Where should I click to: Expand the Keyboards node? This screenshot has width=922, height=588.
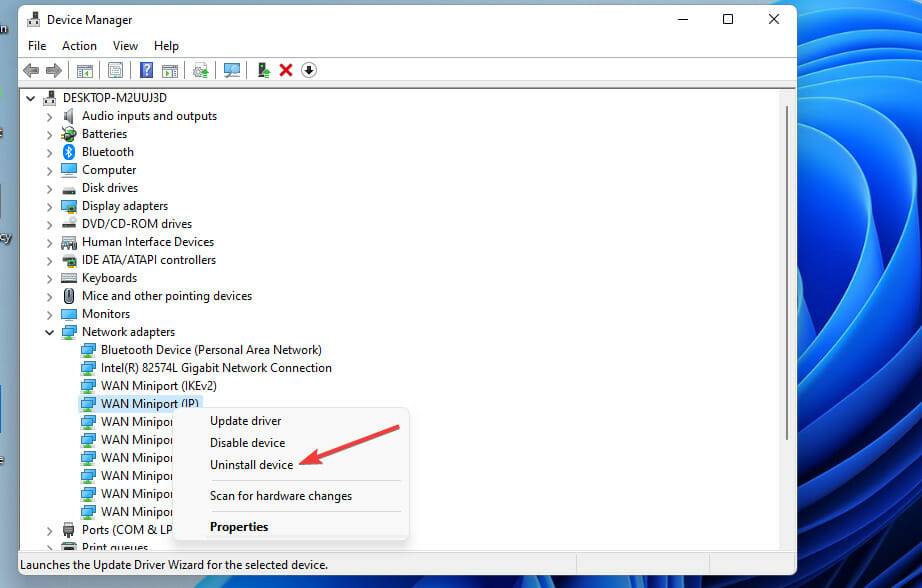[49, 279]
